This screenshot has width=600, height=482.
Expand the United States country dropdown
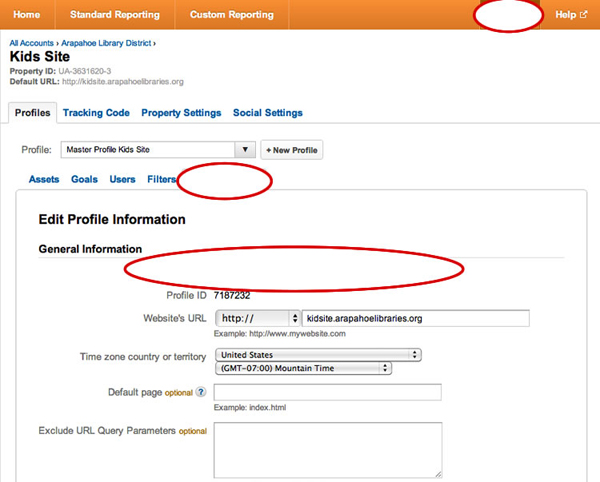click(318, 355)
